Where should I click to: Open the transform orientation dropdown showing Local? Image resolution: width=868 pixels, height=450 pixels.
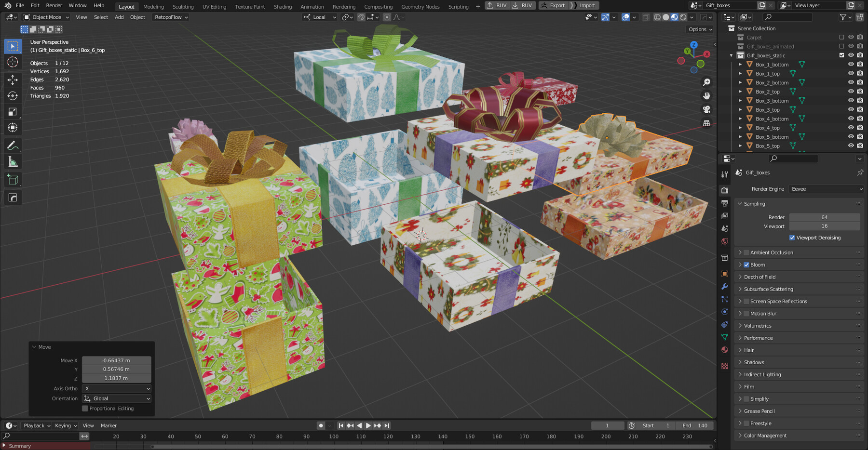[319, 17]
